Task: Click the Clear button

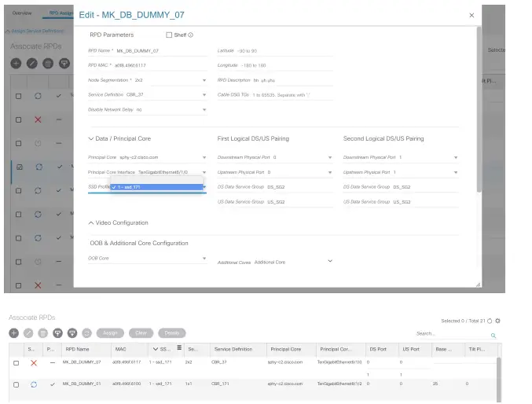Action: [x=141, y=333]
